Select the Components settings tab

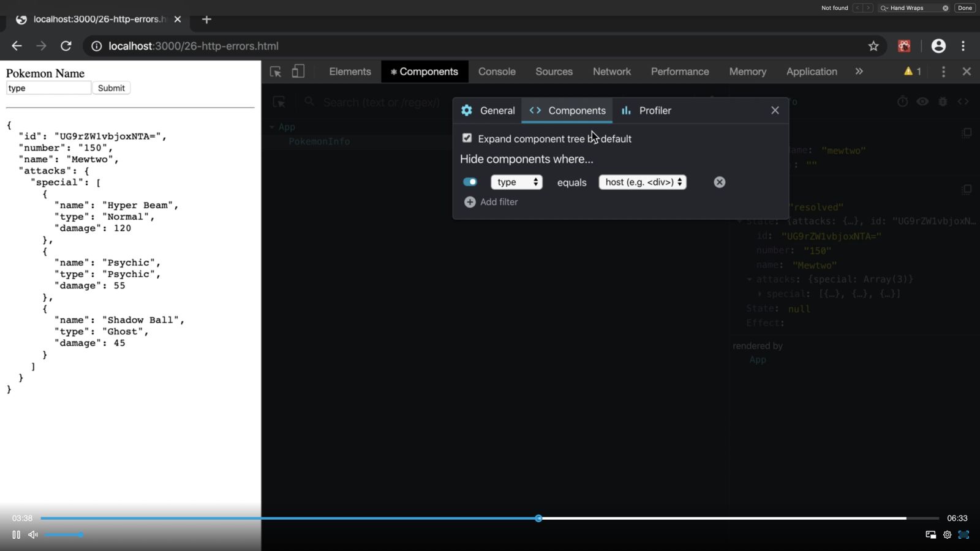(567, 111)
